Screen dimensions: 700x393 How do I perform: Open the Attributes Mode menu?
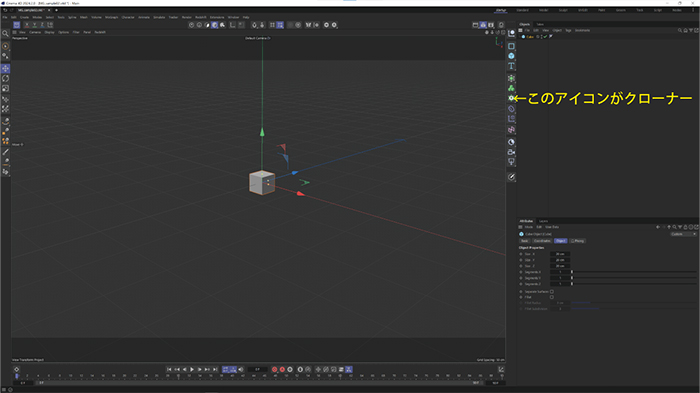(529, 227)
